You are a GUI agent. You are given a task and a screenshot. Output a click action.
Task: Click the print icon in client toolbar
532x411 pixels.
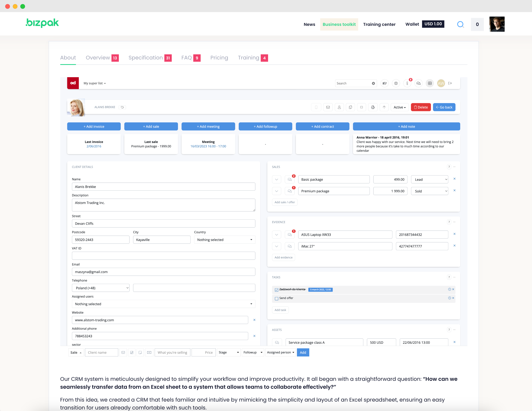373,107
